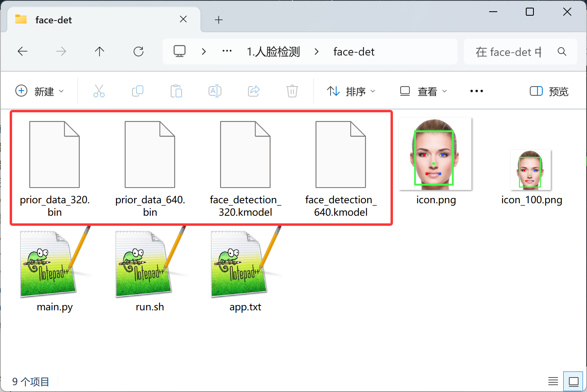The width and height of the screenshot is (587, 392).
Task: Click the forward navigation arrow
Action: (x=61, y=52)
